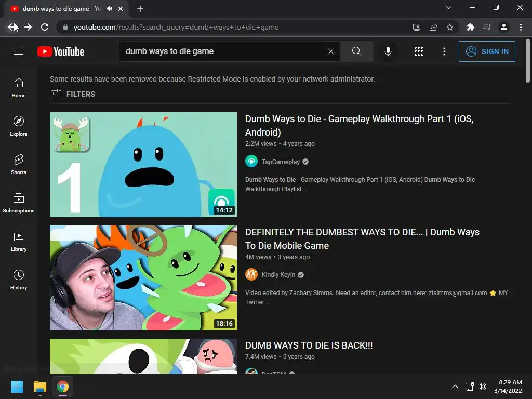Screen dimensions: 532x399
Task: Click the Kindly Keyin channel avatar
Action: pos(251,274)
